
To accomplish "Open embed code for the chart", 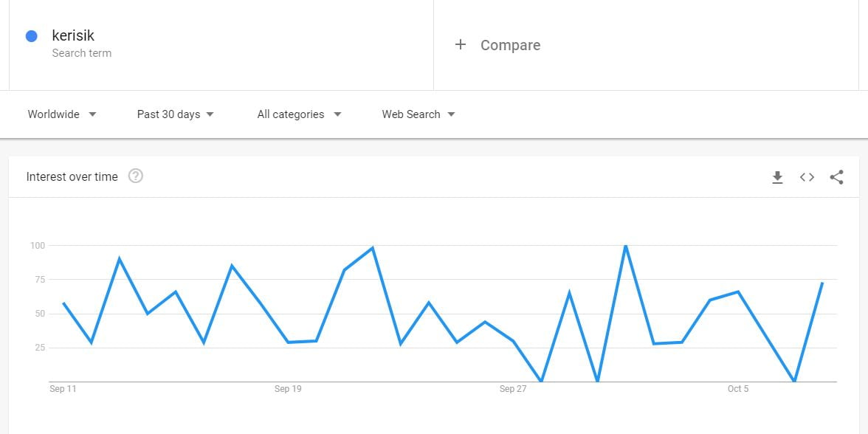I will pos(807,177).
